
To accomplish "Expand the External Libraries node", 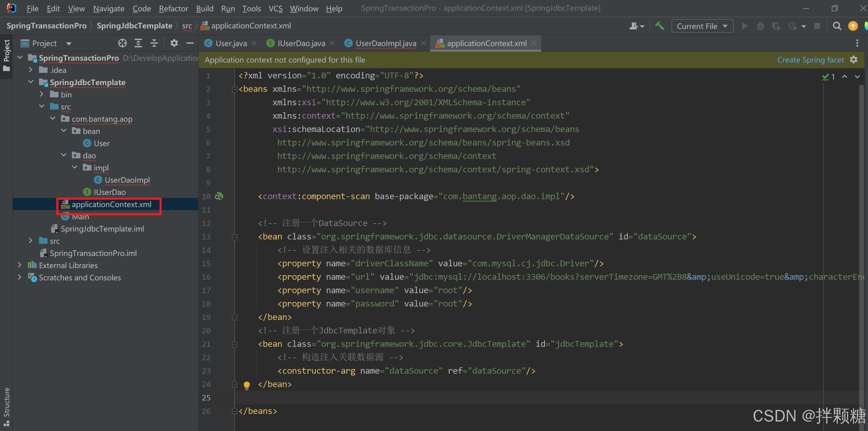I will 19,265.
